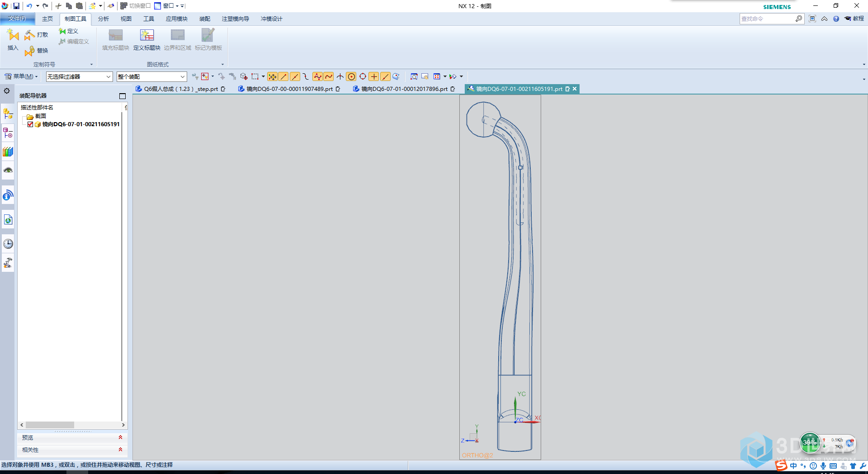Open Reuse Library books icon in sidebar
The image size is (868, 474).
8,152
